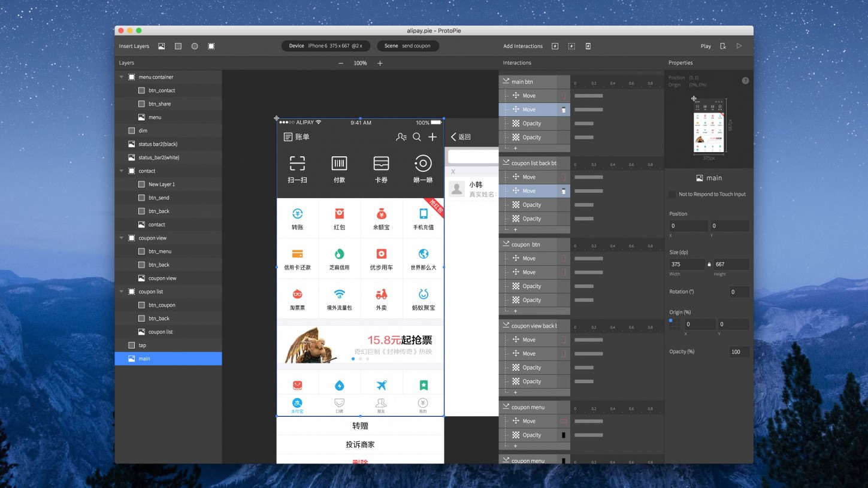This screenshot has height=488, width=868.
Task: Insert an image layer from the toolbar
Action: tap(161, 46)
